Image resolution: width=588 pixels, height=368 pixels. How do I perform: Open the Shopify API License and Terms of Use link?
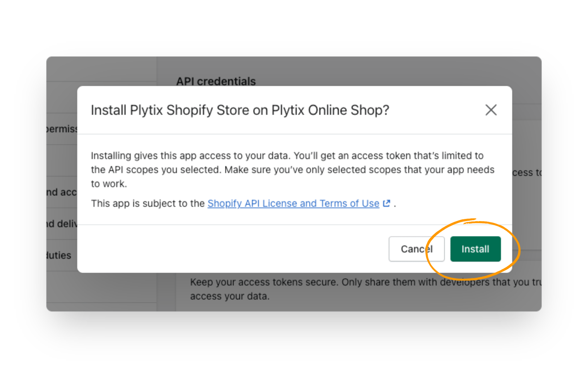click(293, 203)
